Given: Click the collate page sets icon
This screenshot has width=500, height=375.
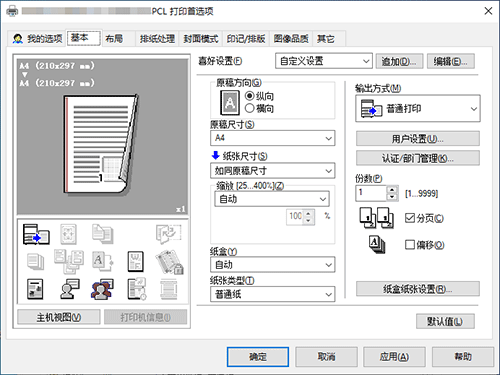Looking at the screenshot, I should click(x=376, y=218).
